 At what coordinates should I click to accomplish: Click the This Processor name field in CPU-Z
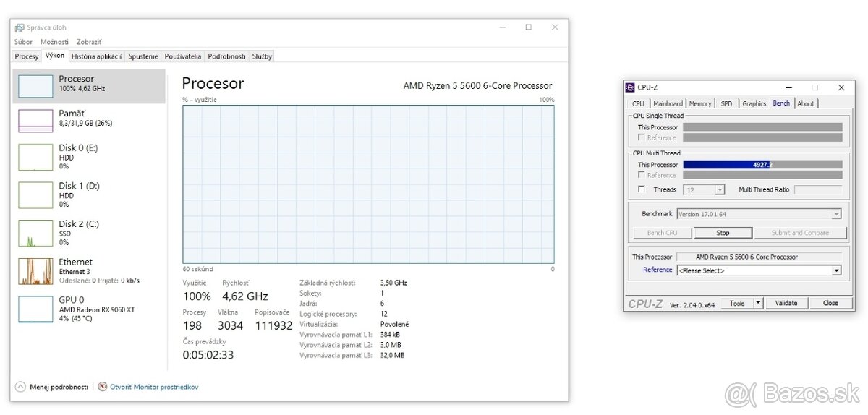759,257
